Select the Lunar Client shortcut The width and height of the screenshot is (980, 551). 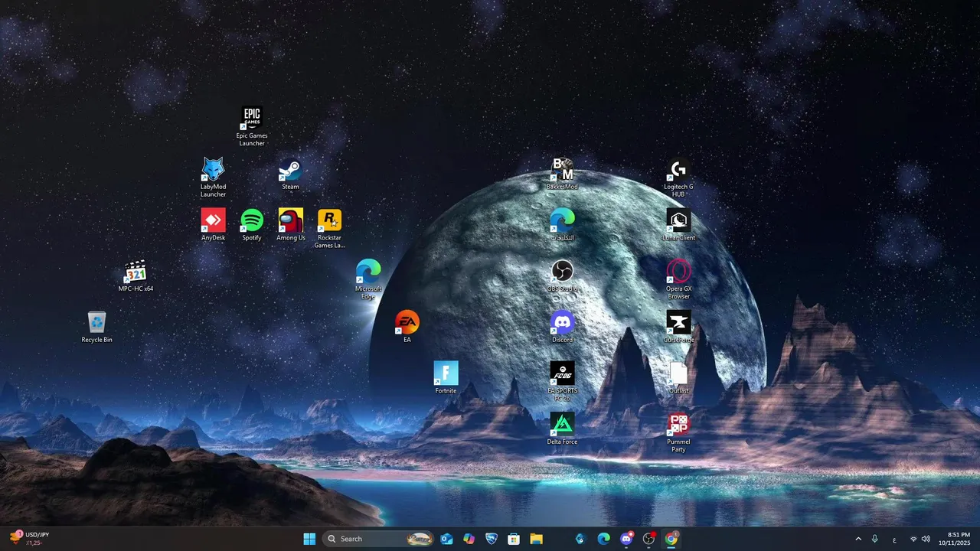(678, 225)
